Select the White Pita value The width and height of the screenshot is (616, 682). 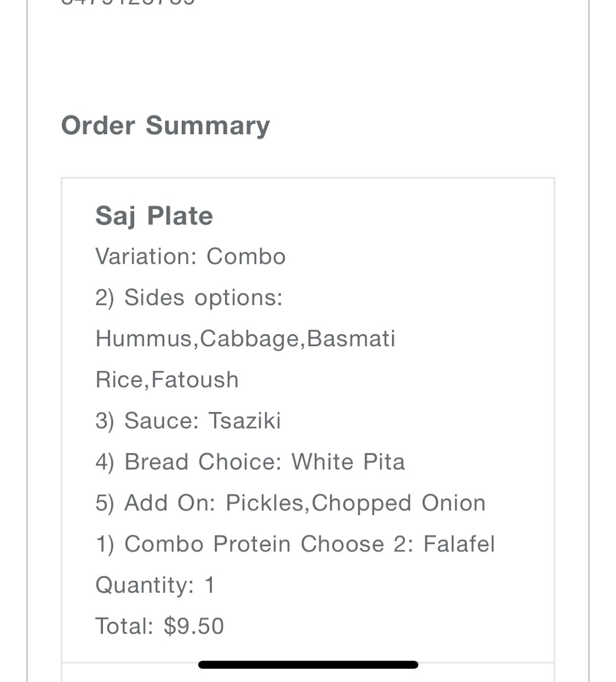pyautogui.click(x=348, y=461)
